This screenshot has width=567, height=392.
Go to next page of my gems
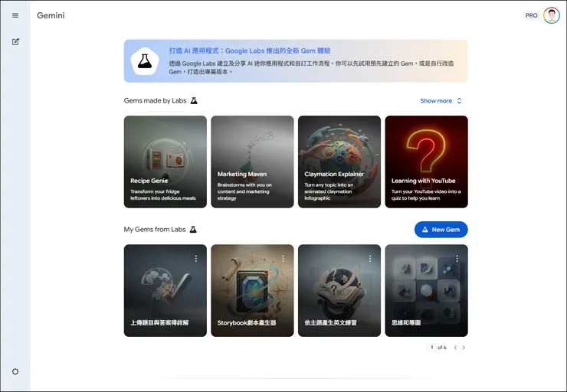[x=464, y=348]
